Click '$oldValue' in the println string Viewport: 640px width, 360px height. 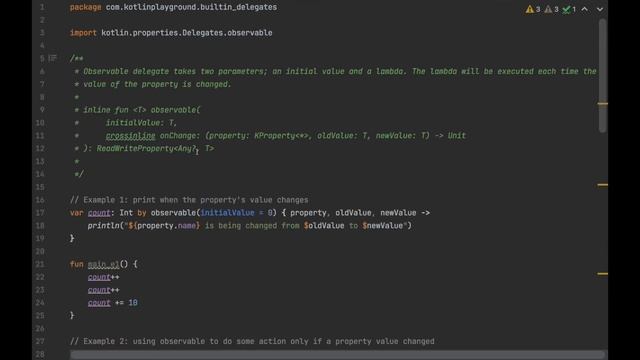(x=324, y=226)
